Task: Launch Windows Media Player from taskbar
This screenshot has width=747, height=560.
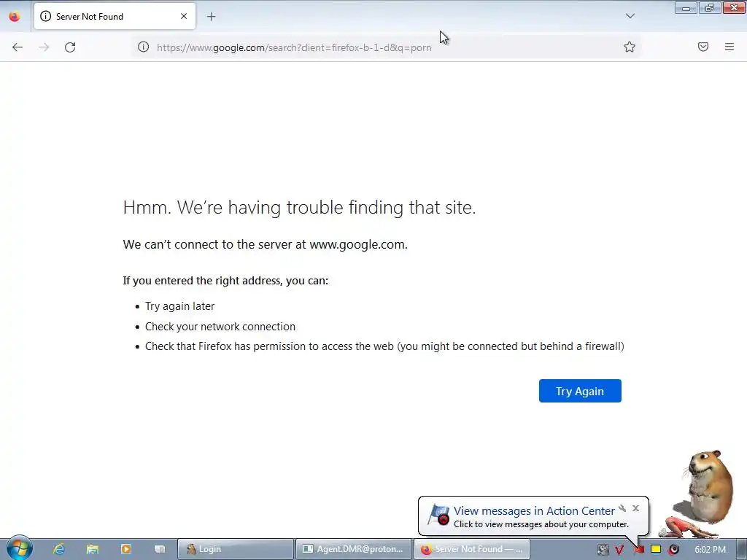Action: pyautogui.click(x=125, y=549)
